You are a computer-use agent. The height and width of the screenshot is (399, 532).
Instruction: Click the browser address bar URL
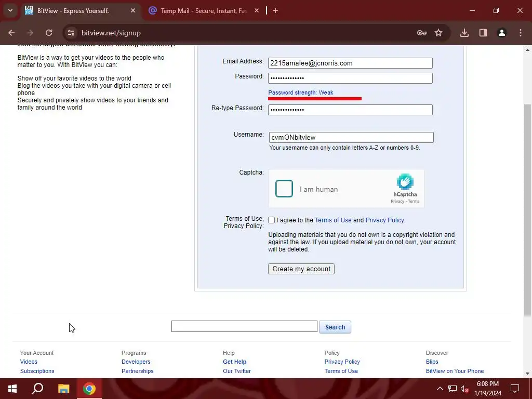coord(111,33)
